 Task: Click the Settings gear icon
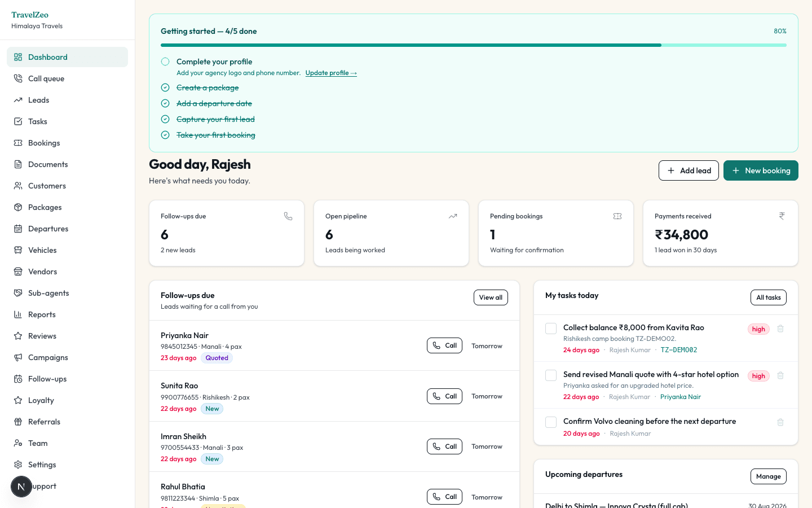[18, 465]
